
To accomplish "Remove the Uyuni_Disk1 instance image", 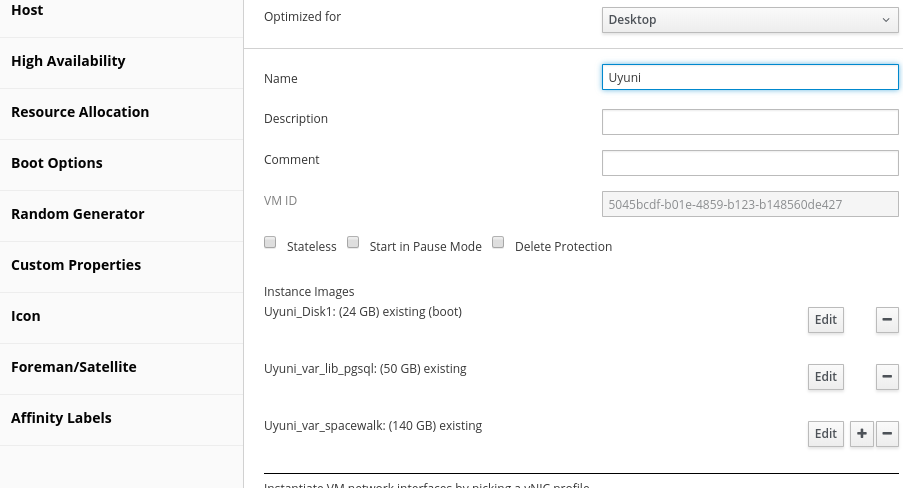I will pos(887,320).
